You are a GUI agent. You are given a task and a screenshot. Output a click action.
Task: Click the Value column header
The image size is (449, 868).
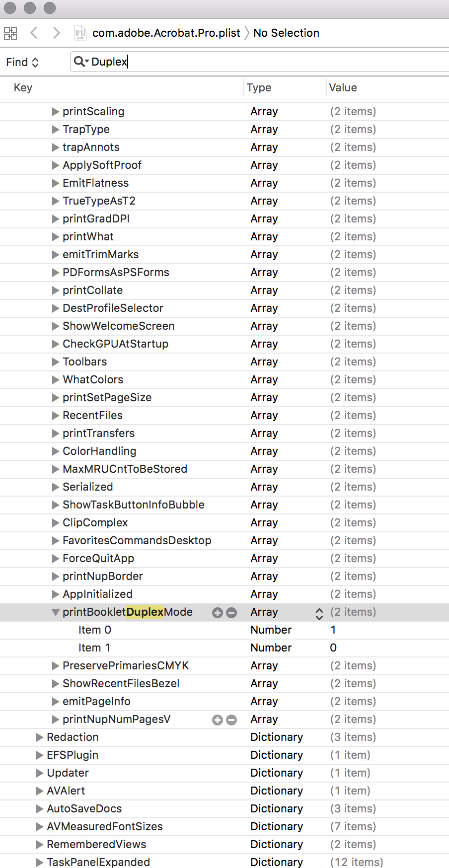[x=343, y=87]
